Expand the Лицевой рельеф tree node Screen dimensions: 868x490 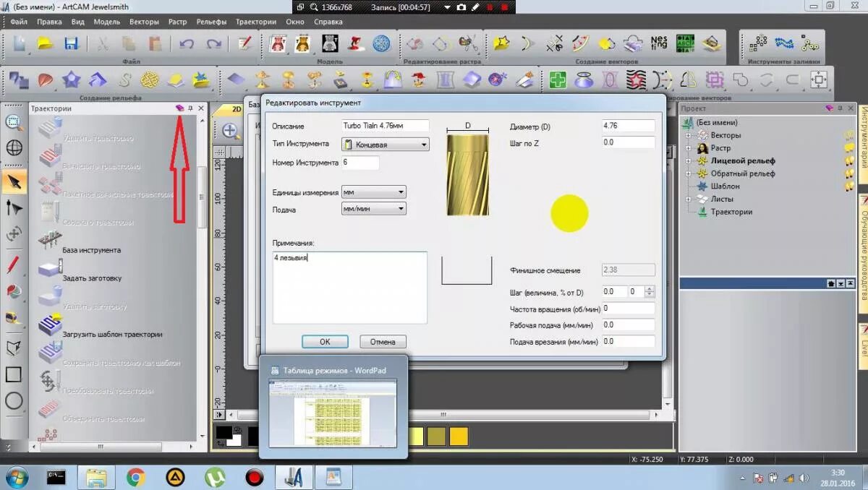tap(689, 160)
